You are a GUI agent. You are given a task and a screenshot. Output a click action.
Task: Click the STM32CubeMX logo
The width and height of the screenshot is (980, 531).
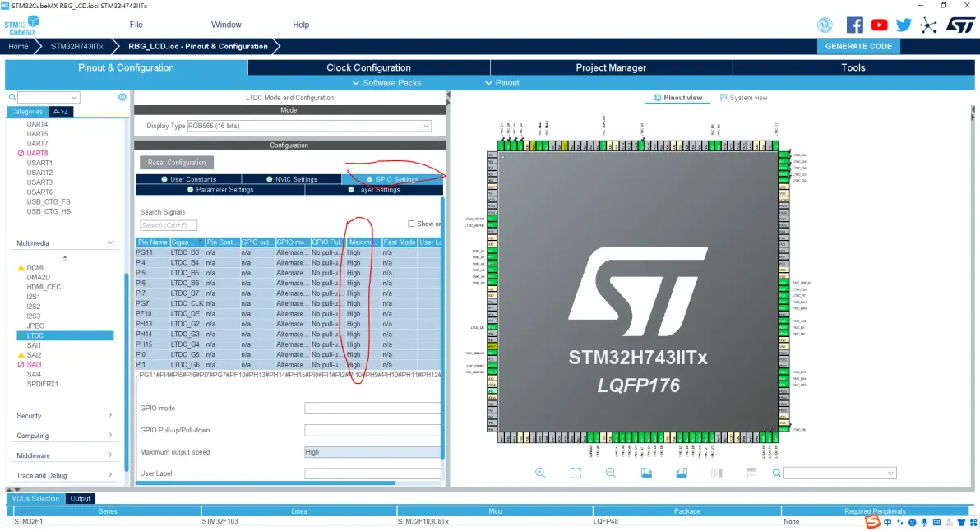click(x=22, y=25)
